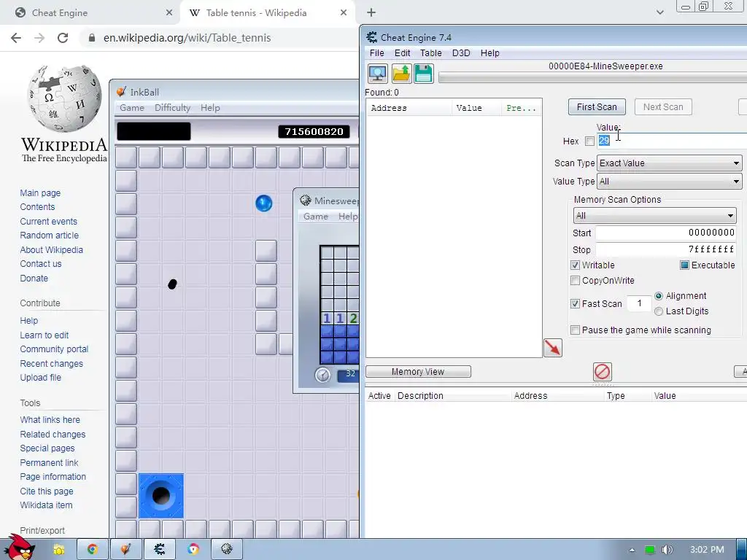Screen dimensions: 747x560
Task: Open the Scan Type dropdown
Action: coord(670,163)
